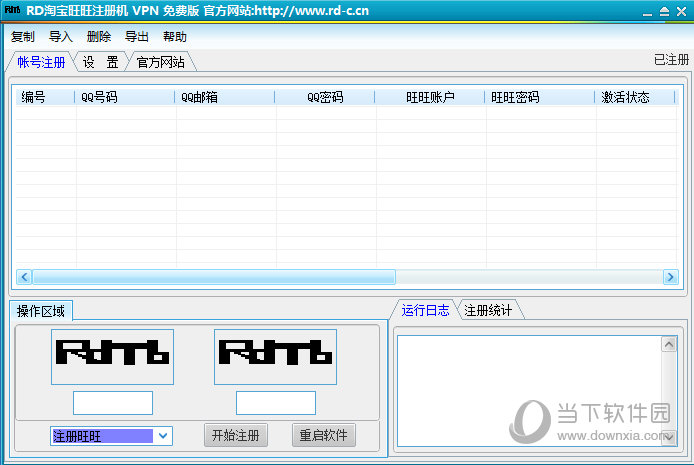This screenshot has height=465, width=694.
Task: Open the 帮助 menu
Action: [175, 37]
